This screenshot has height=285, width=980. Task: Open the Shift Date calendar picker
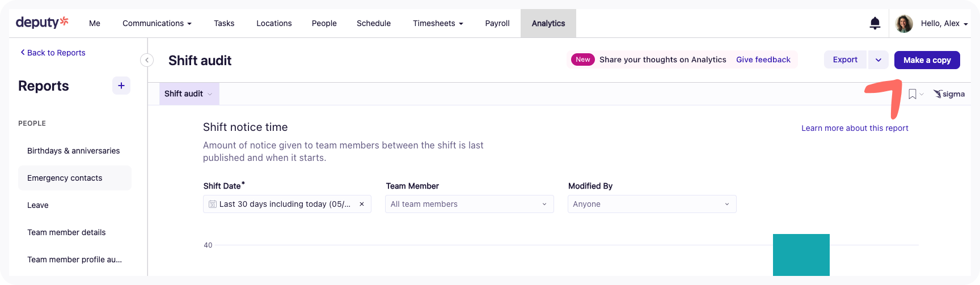[213, 204]
